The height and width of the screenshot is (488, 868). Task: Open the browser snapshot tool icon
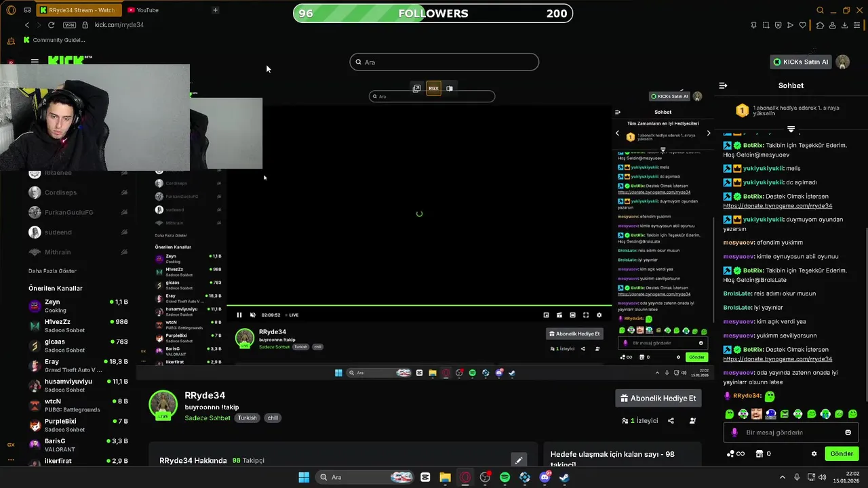click(x=766, y=25)
